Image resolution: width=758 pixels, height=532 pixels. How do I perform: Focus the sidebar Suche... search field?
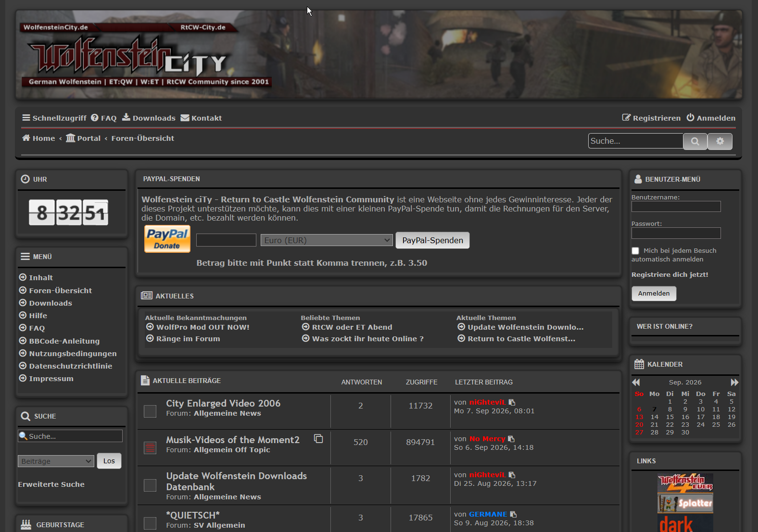click(70, 436)
